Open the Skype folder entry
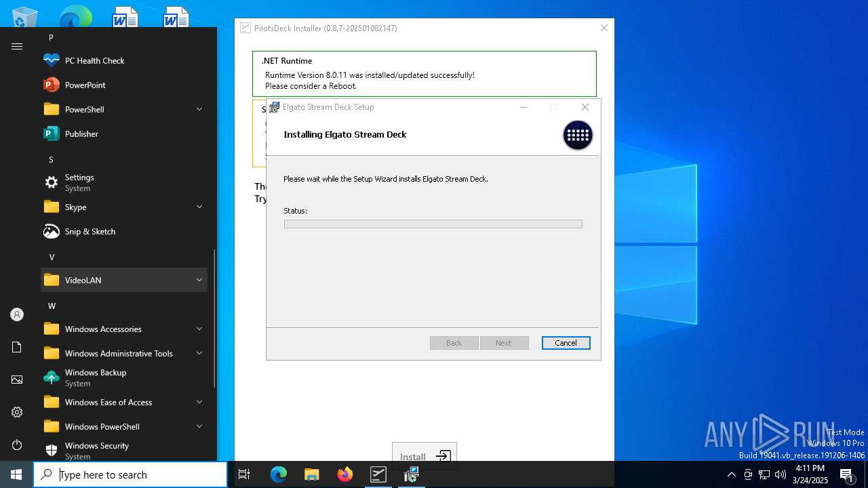868x488 pixels. (x=124, y=207)
